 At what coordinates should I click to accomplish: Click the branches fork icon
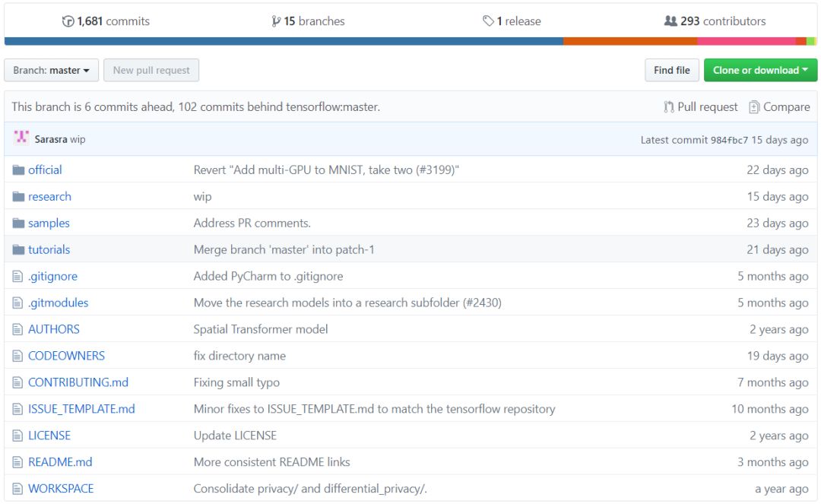[x=276, y=21]
